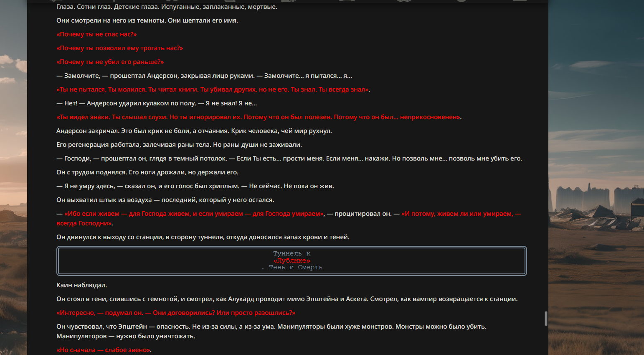Viewport: 644px width, 355px height.
Task: Click the «Туннель к» line inside the framed box
Action: pyautogui.click(x=292, y=253)
